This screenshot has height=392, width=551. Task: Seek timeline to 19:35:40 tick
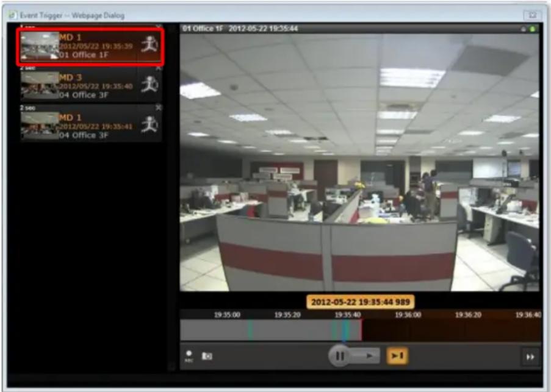[x=348, y=315]
